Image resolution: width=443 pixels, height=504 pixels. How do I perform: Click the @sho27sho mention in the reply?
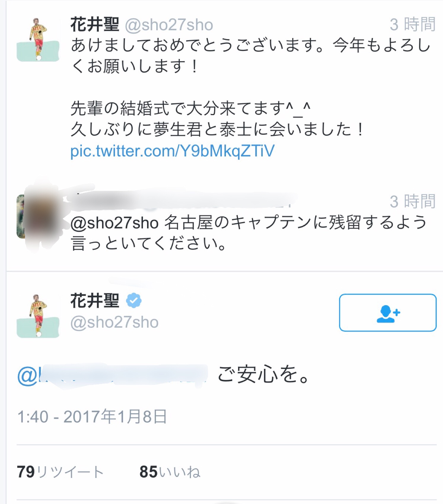coord(114,223)
